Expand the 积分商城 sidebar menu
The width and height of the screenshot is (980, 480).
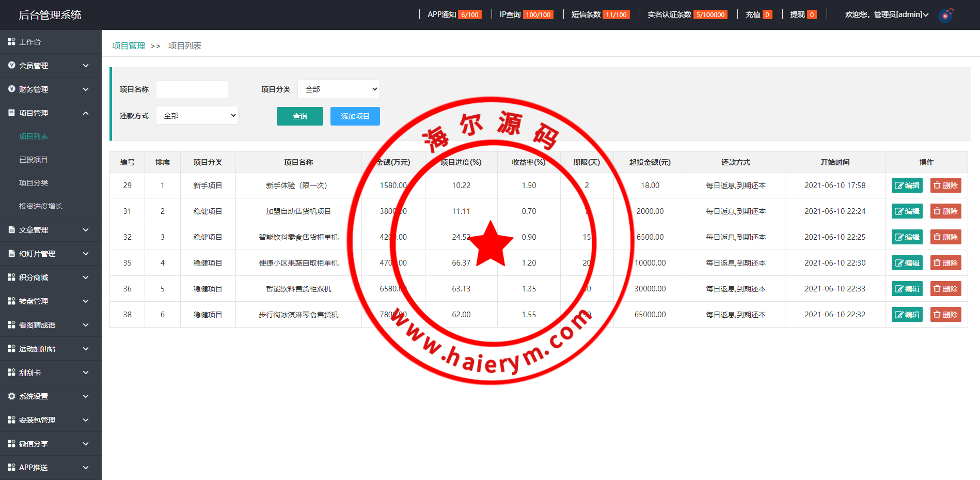86,277
